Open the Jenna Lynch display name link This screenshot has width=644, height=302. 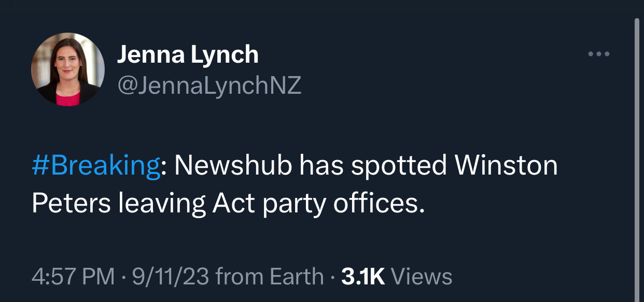pyautogui.click(x=188, y=54)
